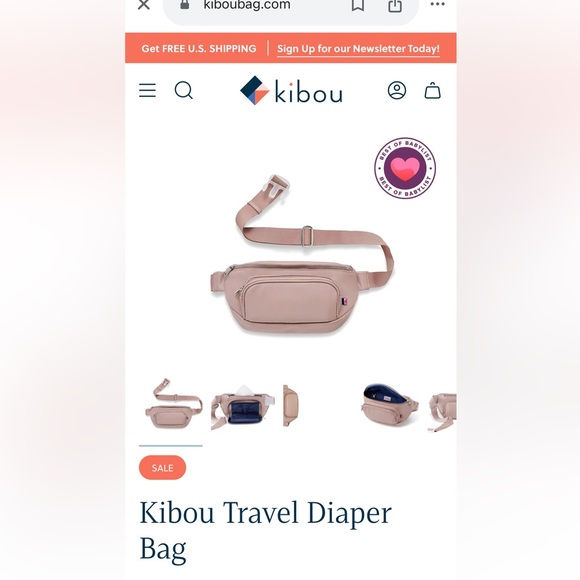Tap the Best of Babylist badge

tap(405, 168)
